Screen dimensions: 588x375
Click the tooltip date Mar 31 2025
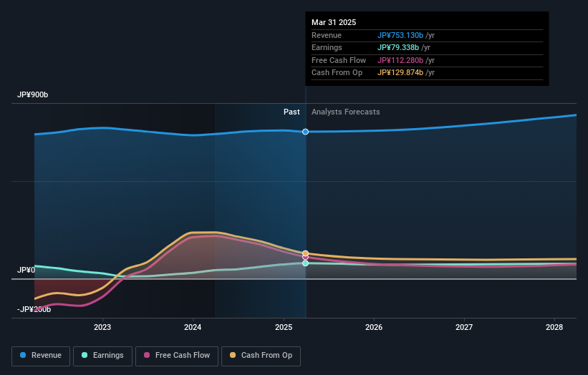[x=334, y=22]
